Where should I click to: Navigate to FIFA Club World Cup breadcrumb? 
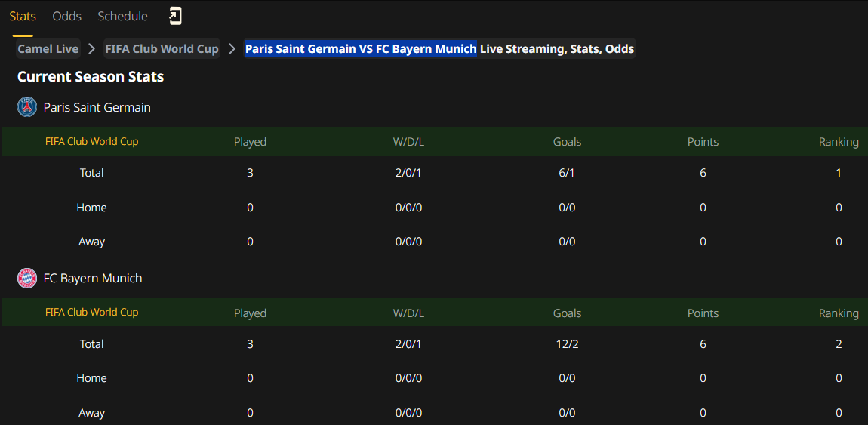pos(162,49)
